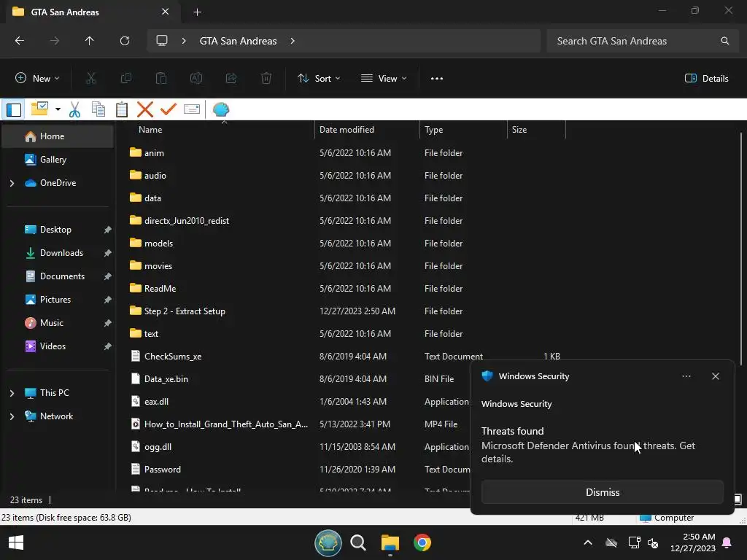Expand the chevron before GTA San Andreas breadcrumb
The width and height of the screenshot is (747, 560).
pos(184,41)
